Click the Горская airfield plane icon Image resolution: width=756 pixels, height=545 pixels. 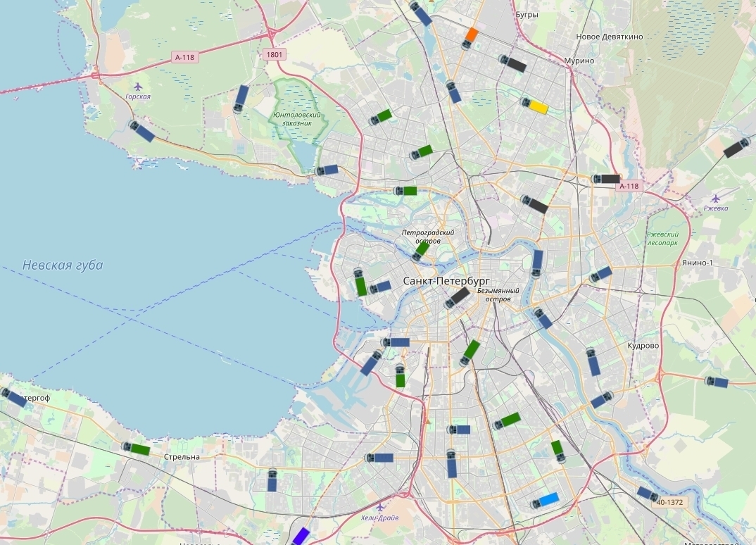click(139, 87)
